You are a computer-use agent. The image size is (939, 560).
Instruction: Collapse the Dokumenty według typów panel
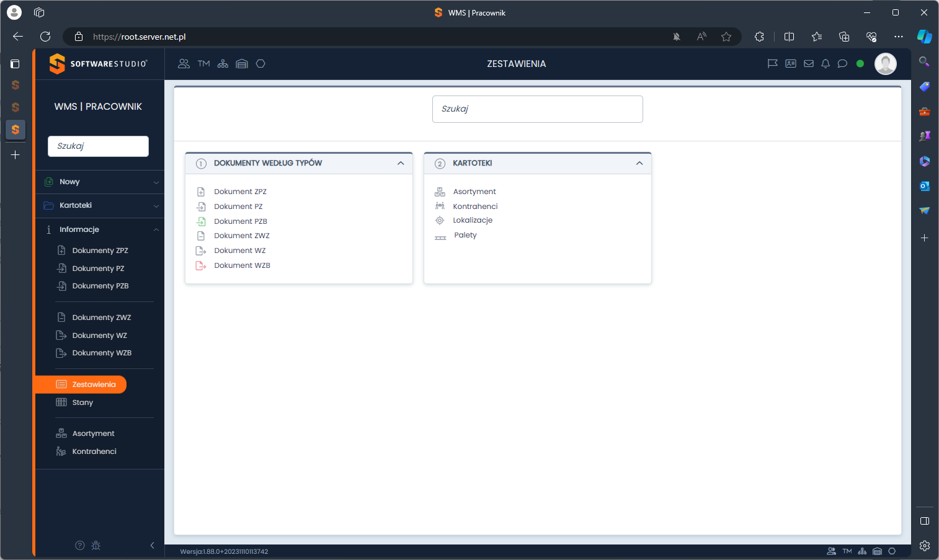[401, 163]
